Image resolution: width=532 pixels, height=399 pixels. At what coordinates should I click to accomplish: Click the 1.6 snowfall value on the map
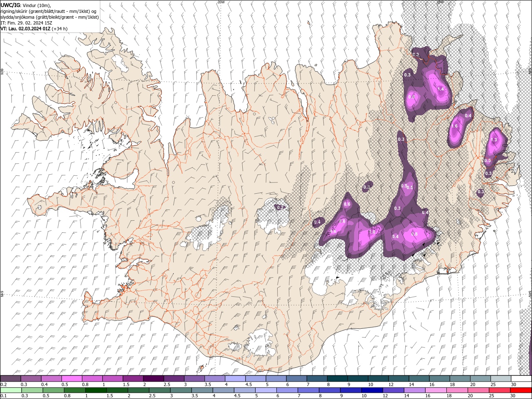[x=454, y=126]
